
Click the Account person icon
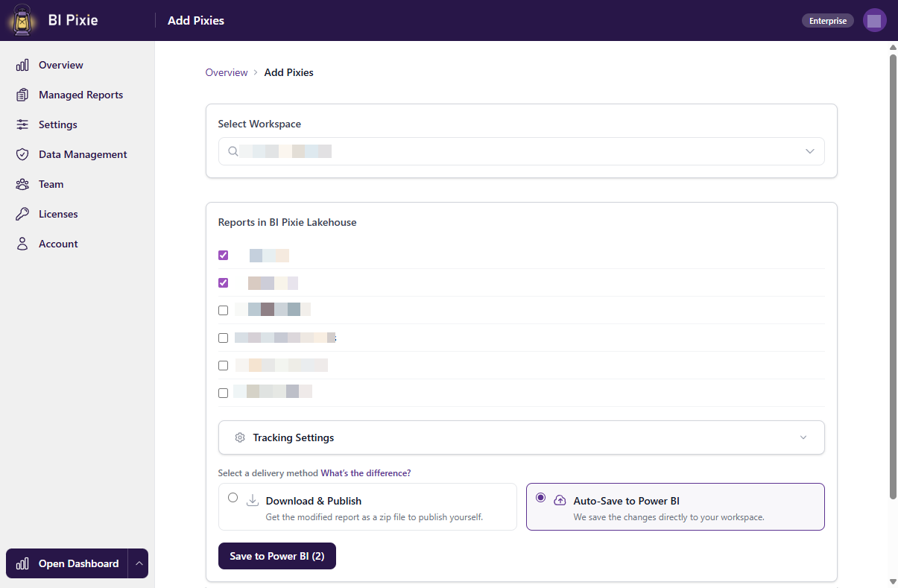pyautogui.click(x=22, y=244)
